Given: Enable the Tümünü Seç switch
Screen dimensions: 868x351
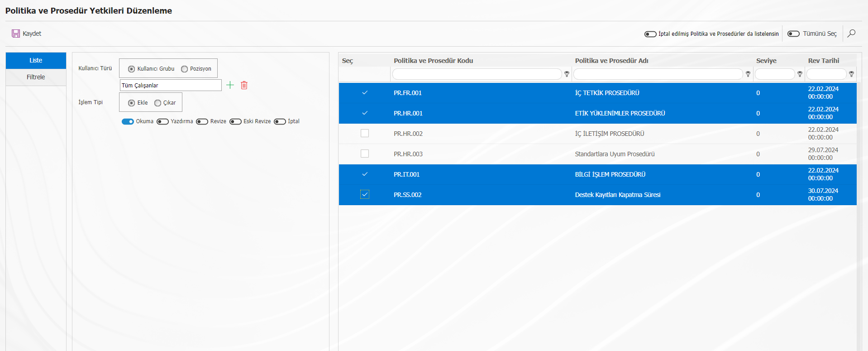Looking at the screenshot, I should 793,34.
